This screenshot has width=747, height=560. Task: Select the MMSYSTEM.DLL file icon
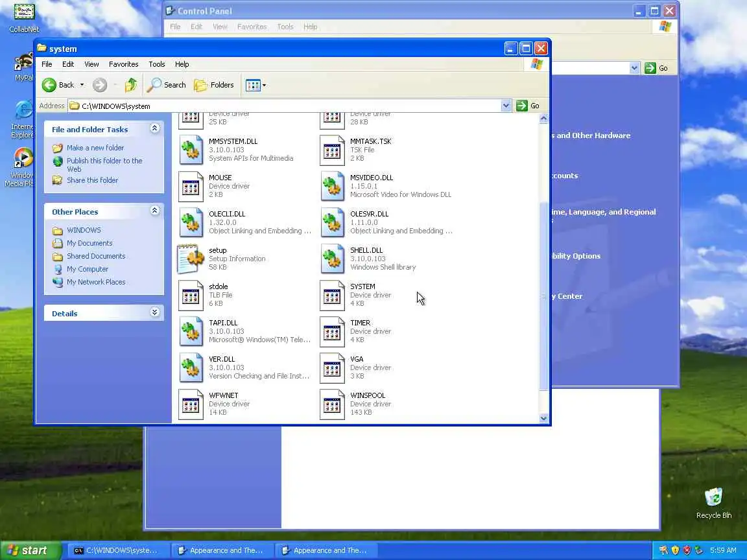191,150
